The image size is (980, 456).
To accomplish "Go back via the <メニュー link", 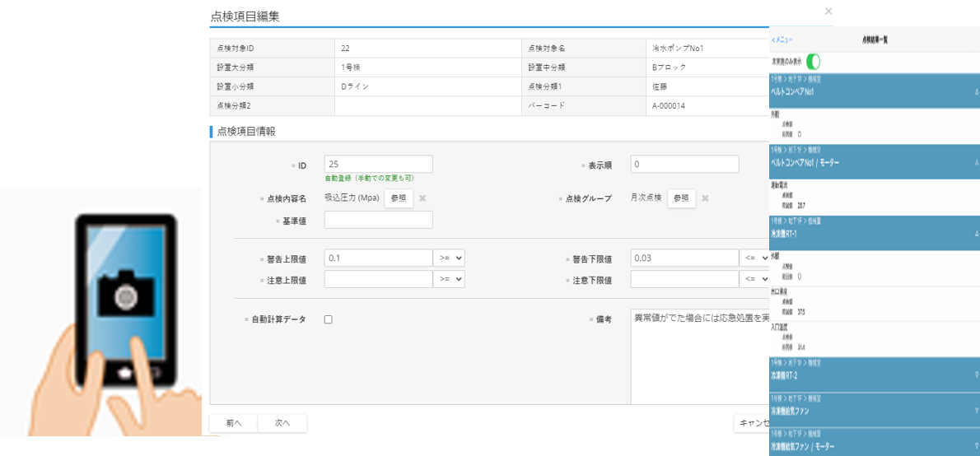I will pos(782,40).
